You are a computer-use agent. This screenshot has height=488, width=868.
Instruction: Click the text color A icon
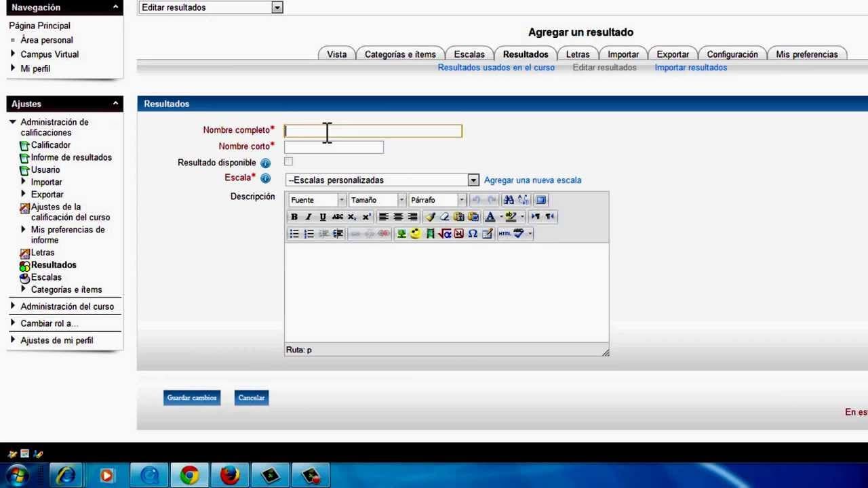[490, 217]
